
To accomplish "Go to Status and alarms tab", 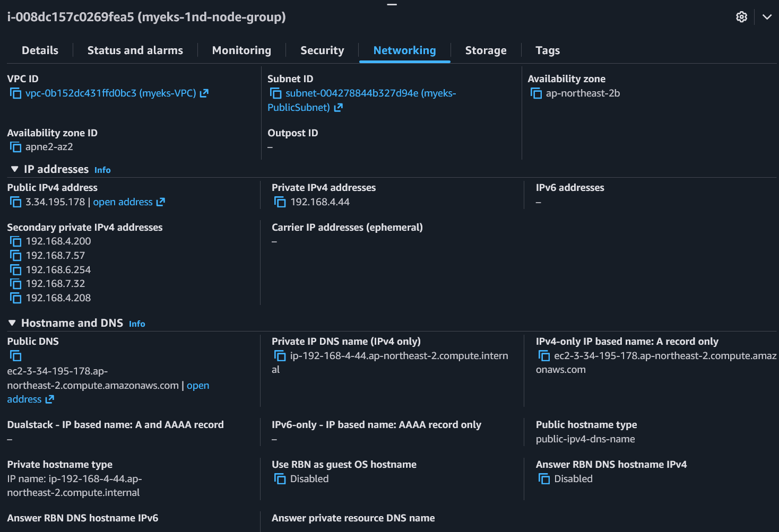I will click(x=135, y=50).
